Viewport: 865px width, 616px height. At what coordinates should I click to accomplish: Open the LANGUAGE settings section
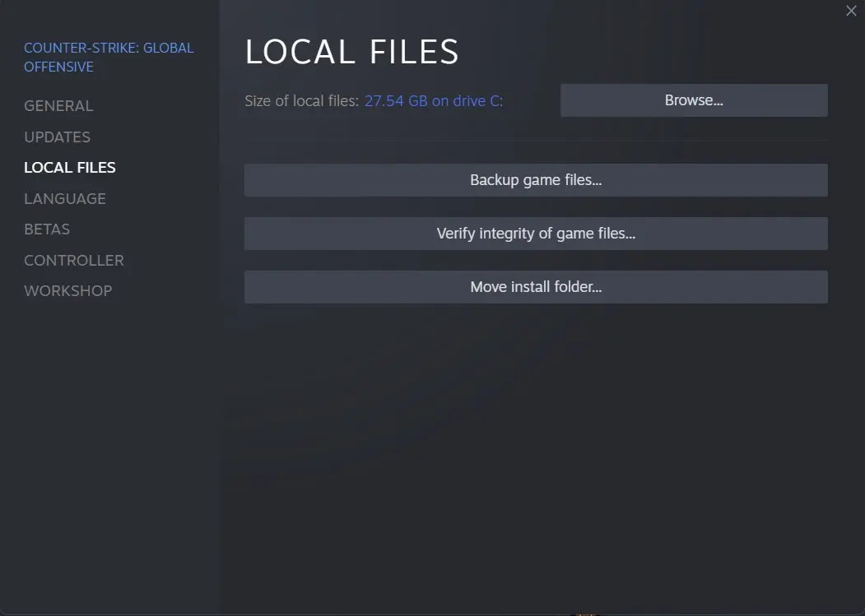point(64,198)
